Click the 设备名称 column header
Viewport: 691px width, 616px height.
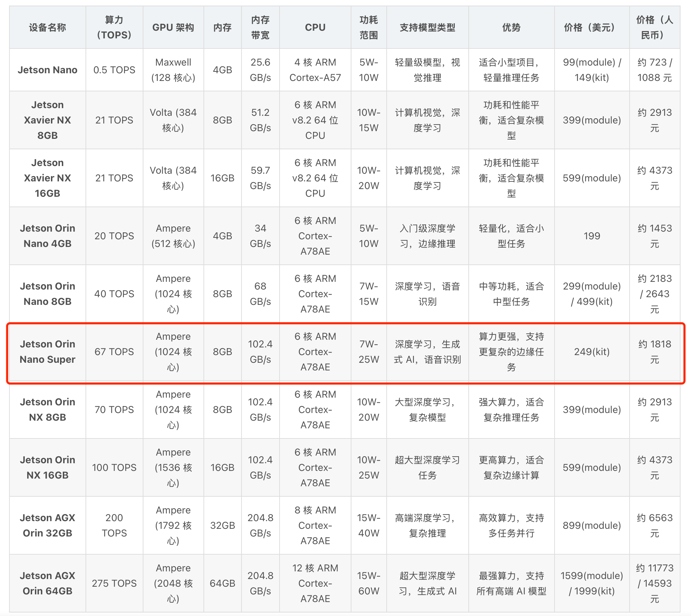(47, 28)
